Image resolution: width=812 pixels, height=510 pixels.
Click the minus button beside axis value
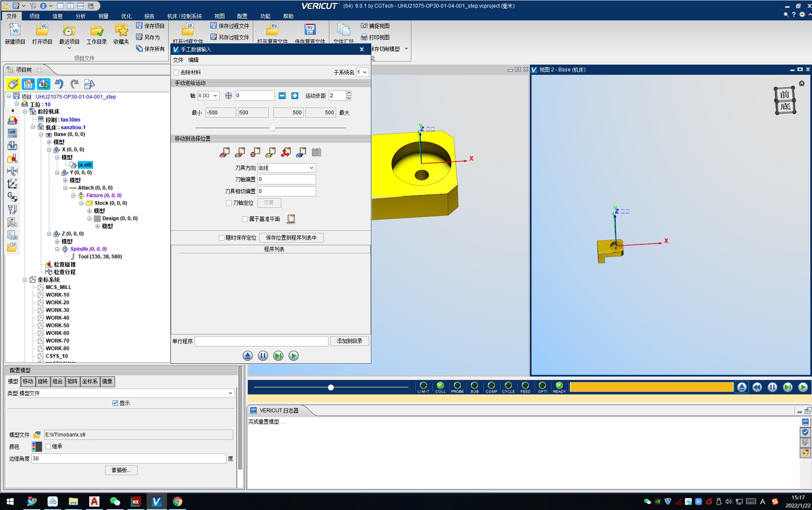pyautogui.click(x=282, y=96)
